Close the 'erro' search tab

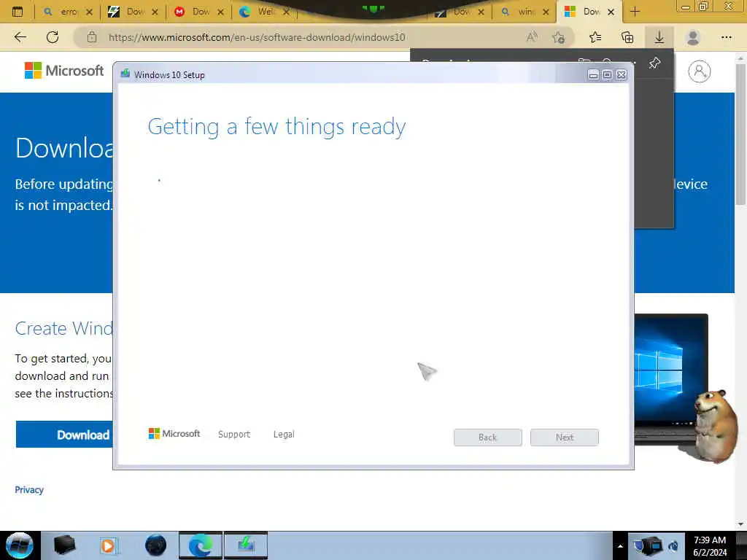89,12
